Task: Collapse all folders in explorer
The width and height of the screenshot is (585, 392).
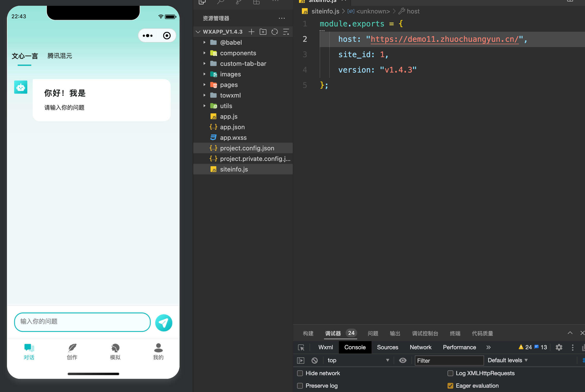Action: (286, 32)
